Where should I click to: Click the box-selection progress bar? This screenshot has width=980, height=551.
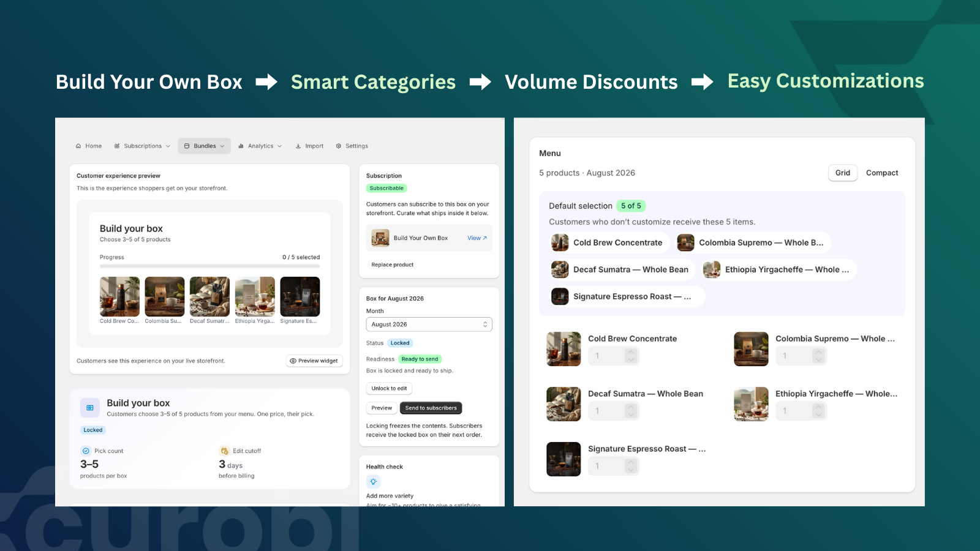click(x=209, y=266)
